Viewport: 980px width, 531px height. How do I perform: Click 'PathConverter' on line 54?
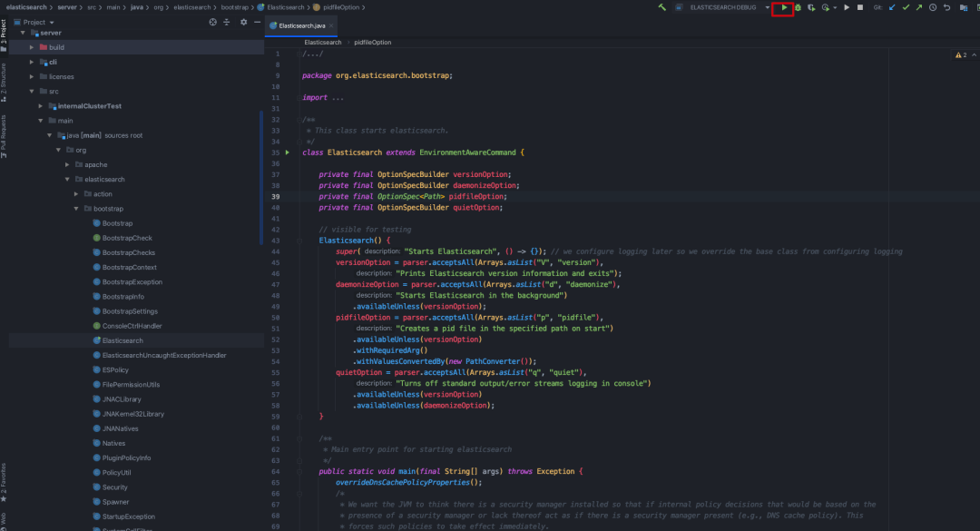tap(495, 361)
